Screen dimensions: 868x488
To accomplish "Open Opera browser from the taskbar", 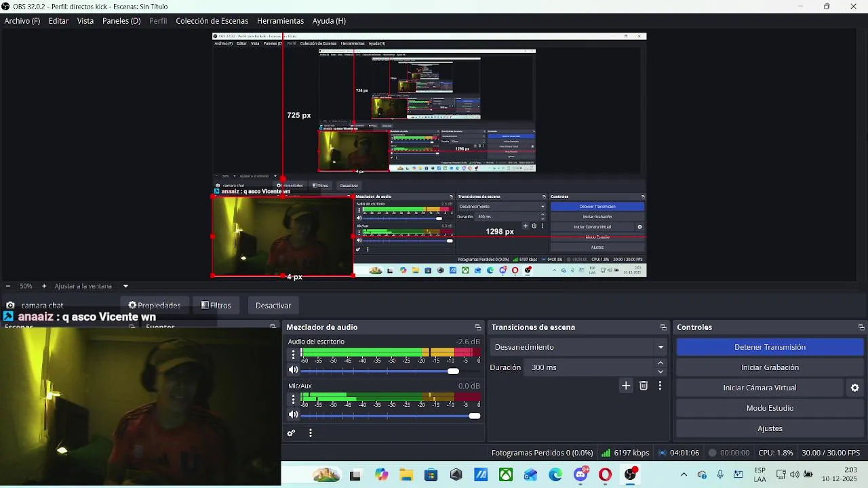I will point(605,474).
